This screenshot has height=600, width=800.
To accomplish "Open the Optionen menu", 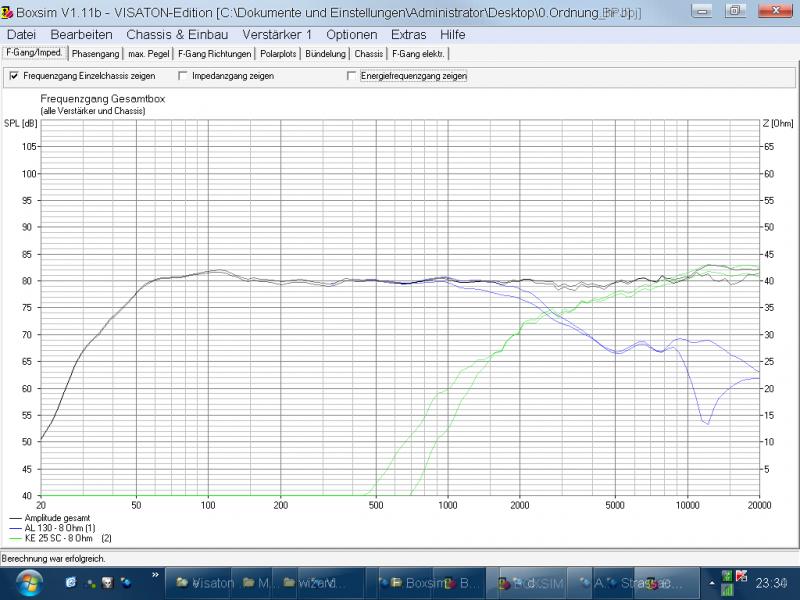I will pyautogui.click(x=351, y=34).
